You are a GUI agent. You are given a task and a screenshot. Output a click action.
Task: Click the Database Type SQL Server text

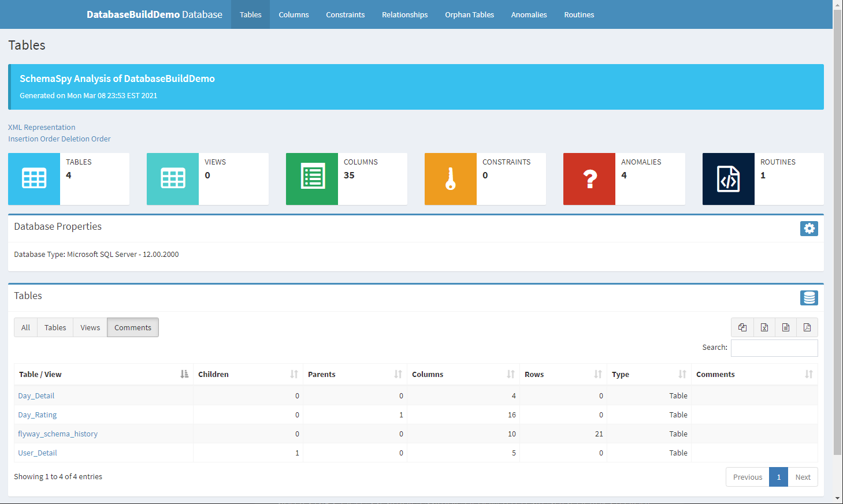coord(96,254)
